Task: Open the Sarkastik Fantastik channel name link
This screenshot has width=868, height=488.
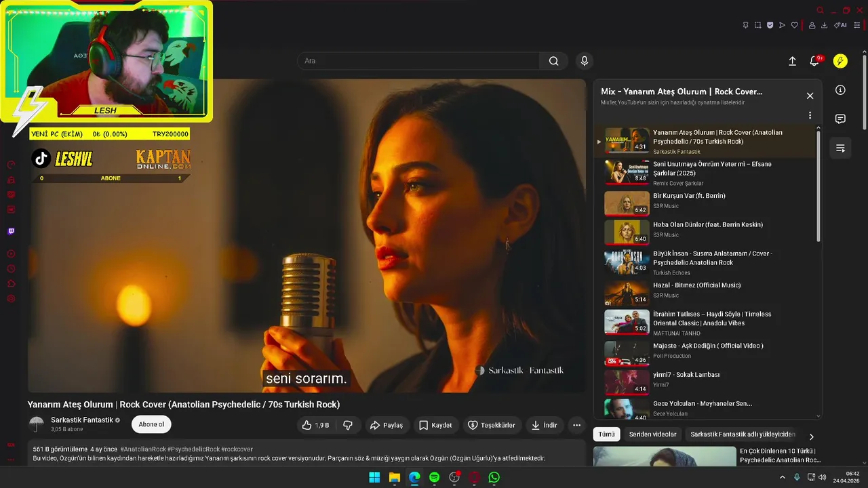Action: 82,420
